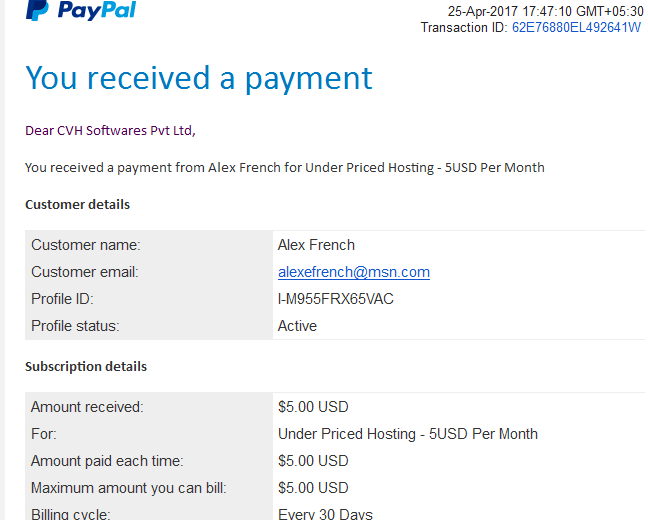This screenshot has height=520, width=648.
Task: Click the Customer details section heading
Action: point(78,205)
